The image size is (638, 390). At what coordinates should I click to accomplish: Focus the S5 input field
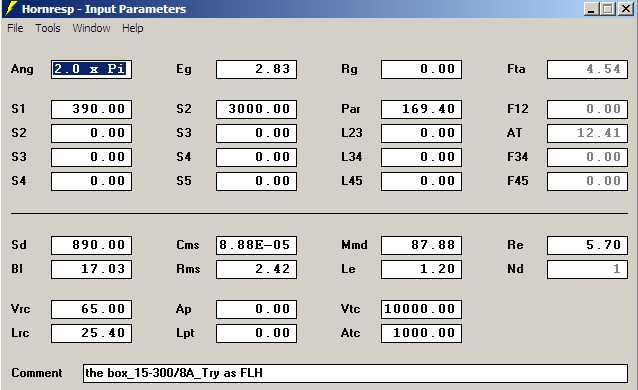click(256, 181)
